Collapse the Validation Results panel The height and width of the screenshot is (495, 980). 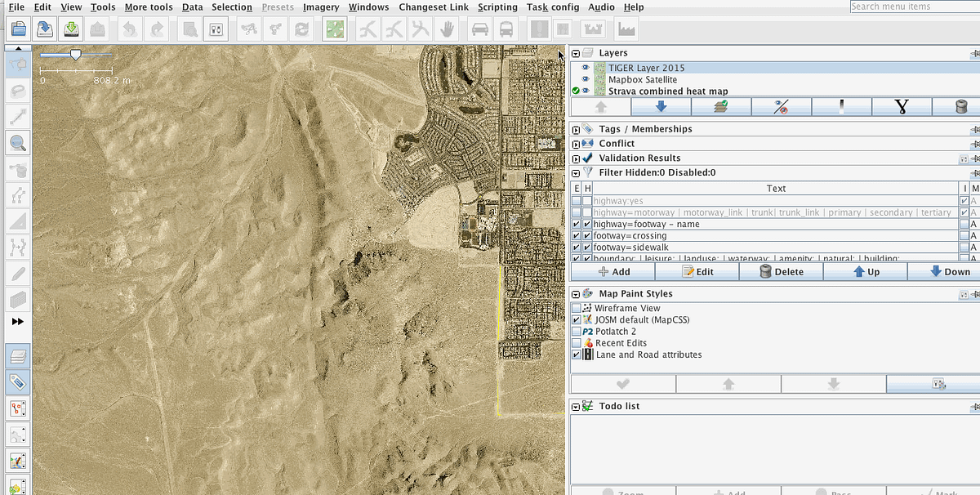click(x=577, y=158)
